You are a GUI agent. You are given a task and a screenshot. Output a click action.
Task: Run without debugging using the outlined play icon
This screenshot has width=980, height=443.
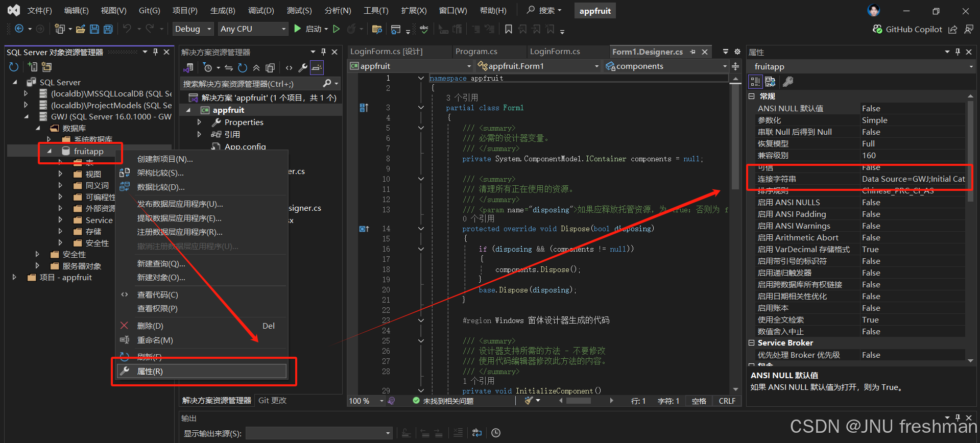pyautogui.click(x=337, y=29)
